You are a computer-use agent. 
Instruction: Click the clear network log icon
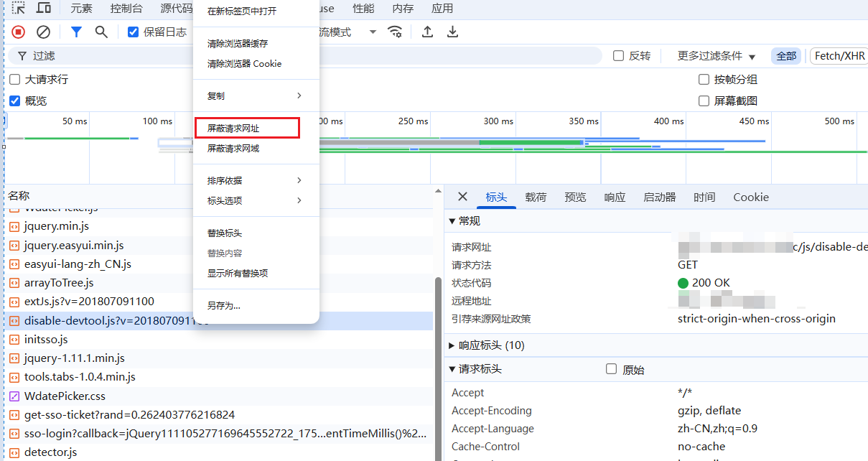coord(43,32)
